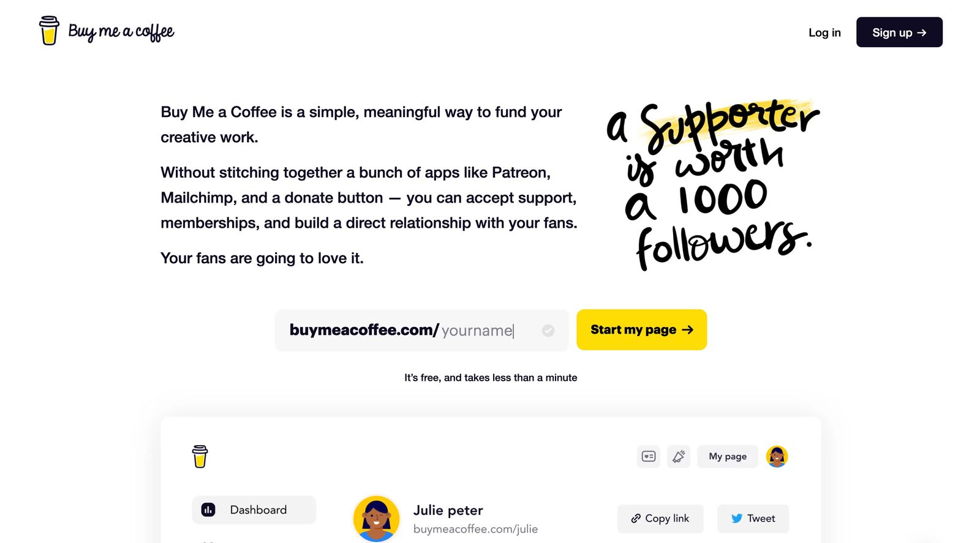
Task: Click the Twitter bird icon
Action: pos(737,519)
